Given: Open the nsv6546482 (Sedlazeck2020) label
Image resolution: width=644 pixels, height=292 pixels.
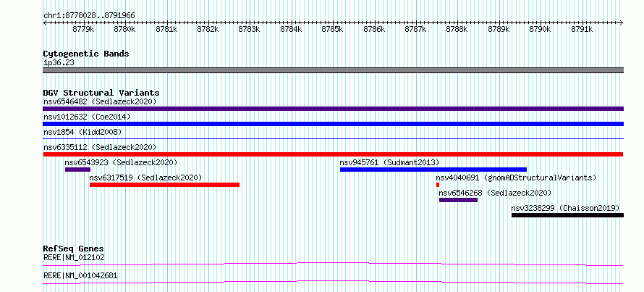Looking at the screenshot, I should [100, 101].
